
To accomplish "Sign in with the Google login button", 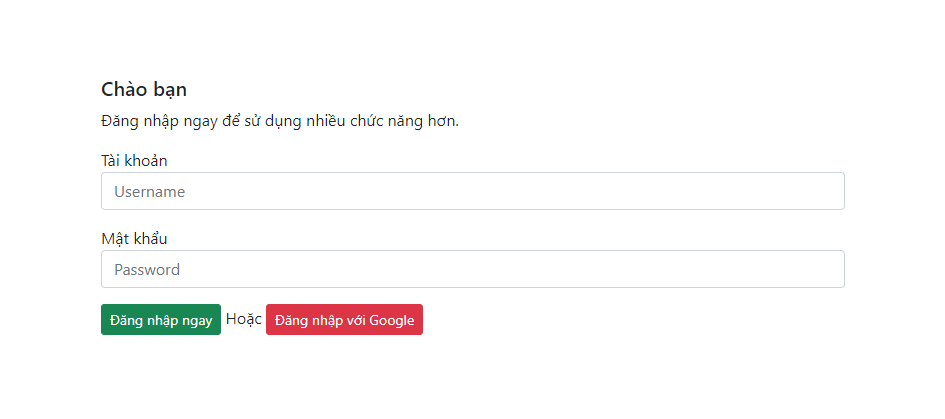I will [344, 320].
